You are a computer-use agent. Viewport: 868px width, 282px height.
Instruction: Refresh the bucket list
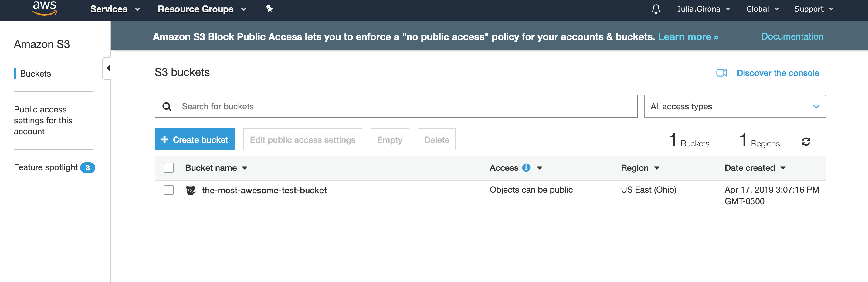pyautogui.click(x=806, y=142)
